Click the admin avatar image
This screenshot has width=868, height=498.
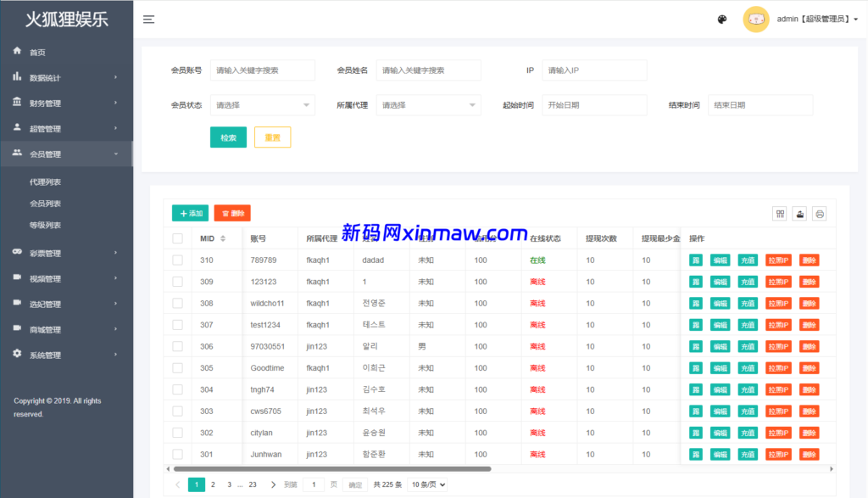(x=755, y=20)
